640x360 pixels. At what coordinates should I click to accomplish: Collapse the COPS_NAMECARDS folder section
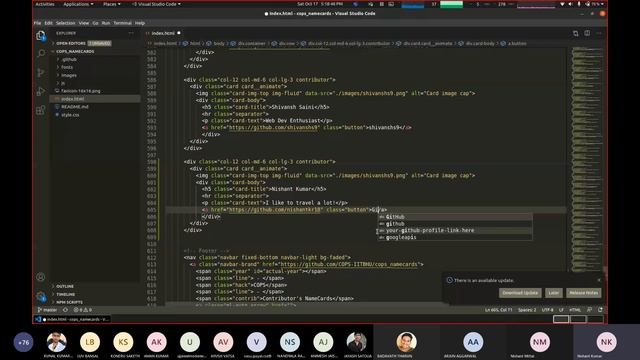tap(96, 51)
